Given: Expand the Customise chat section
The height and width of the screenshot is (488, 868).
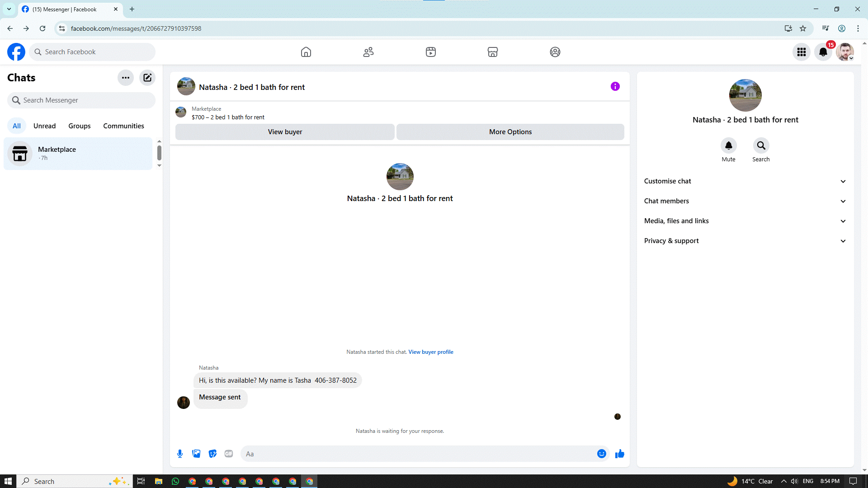Looking at the screenshot, I should tap(745, 181).
